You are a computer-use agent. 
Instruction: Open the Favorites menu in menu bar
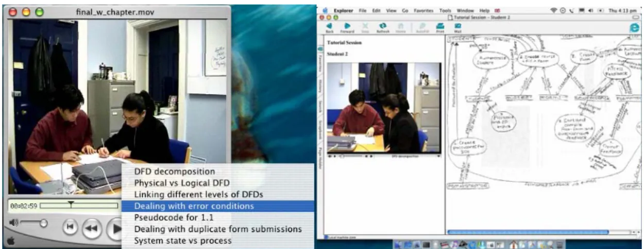click(x=423, y=10)
